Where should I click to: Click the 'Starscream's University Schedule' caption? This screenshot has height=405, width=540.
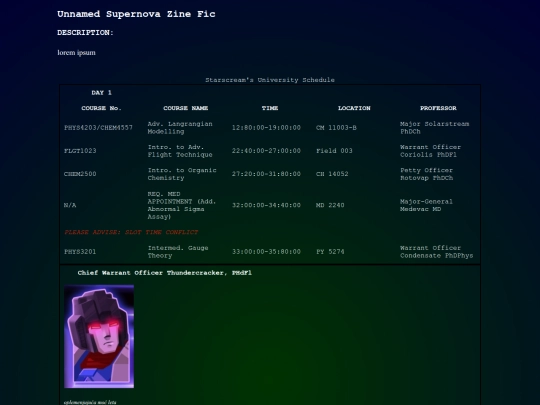tap(270, 80)
